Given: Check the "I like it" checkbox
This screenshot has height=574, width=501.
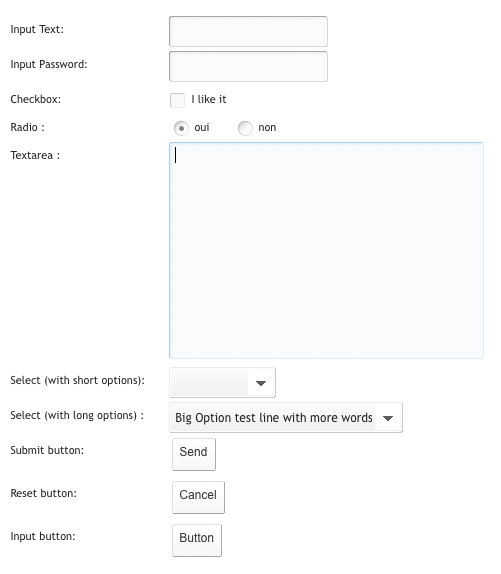Looking at the screenshot, I should (x=177, y=100).
